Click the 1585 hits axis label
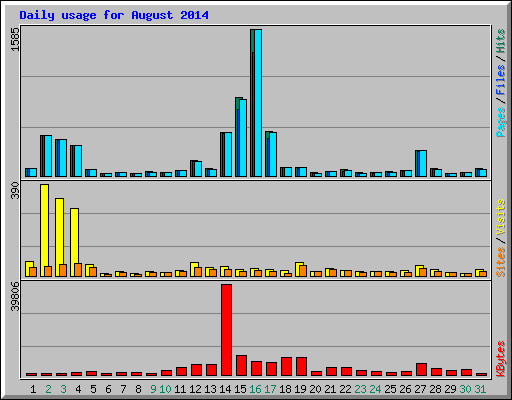This screenshot has width=512, height=400. 15,39
